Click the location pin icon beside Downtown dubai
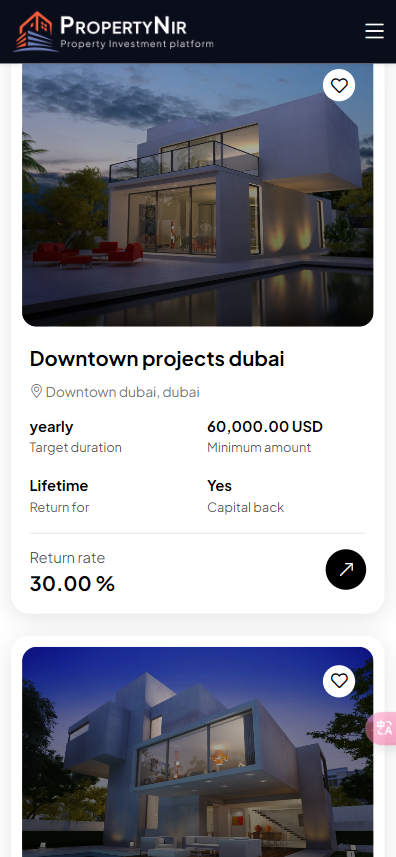This screenshot has height=857, width=396. [x=36, y=391]
